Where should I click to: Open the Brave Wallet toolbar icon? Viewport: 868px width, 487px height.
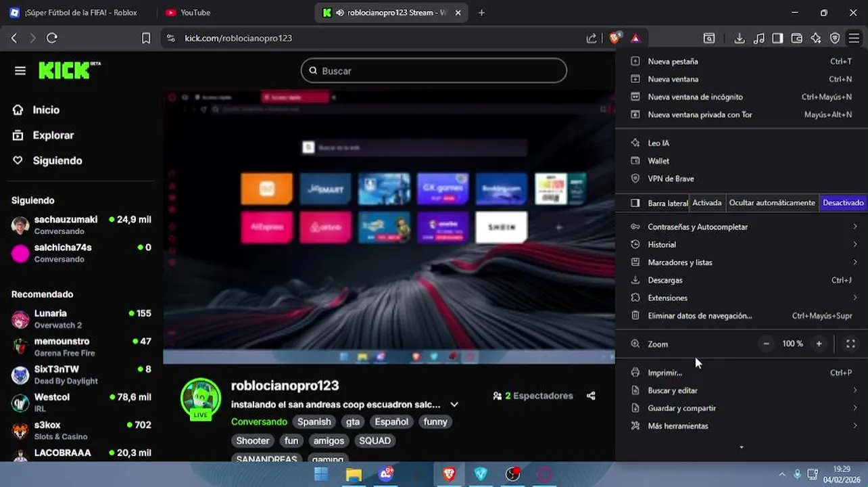[797, 39]
